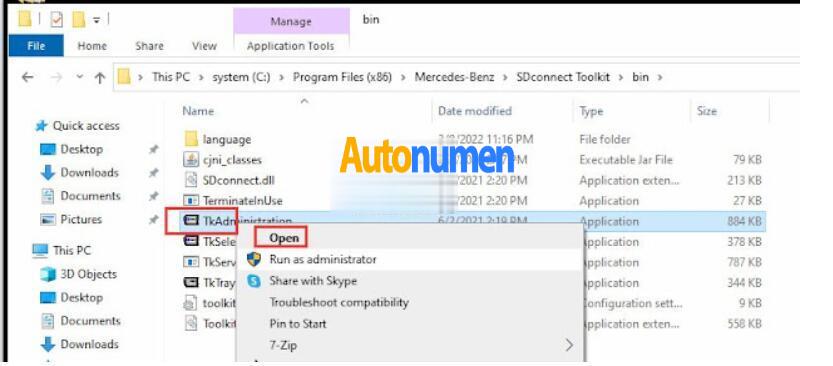Switch to the Home ribbon tab
The width and height of the screenshot is (833, 366).
(x=92, y=46)
